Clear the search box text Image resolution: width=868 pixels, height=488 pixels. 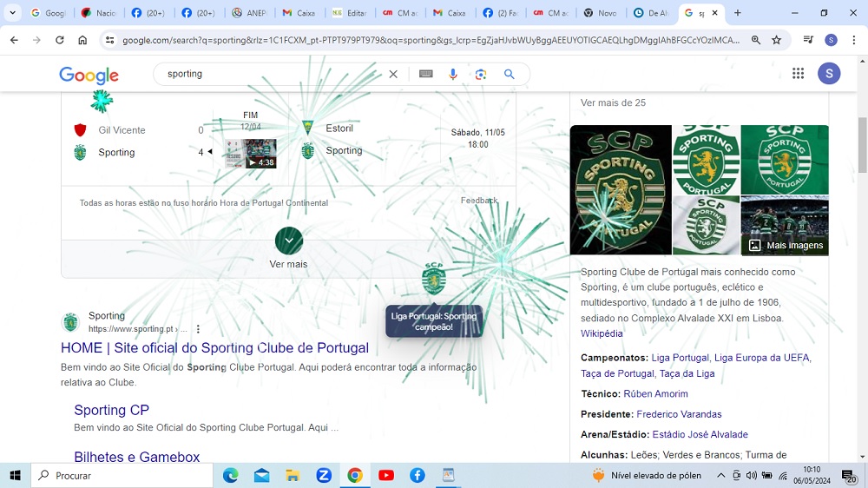393,74
